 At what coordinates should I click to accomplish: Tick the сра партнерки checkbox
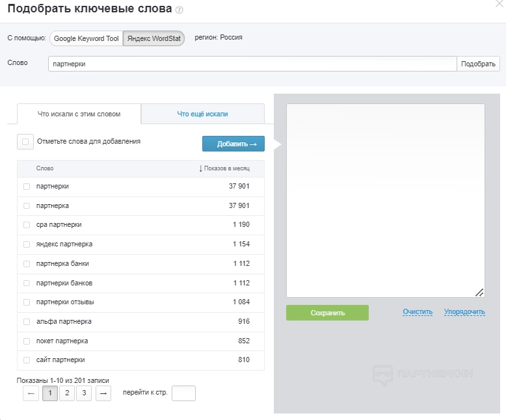pos(27,225)
